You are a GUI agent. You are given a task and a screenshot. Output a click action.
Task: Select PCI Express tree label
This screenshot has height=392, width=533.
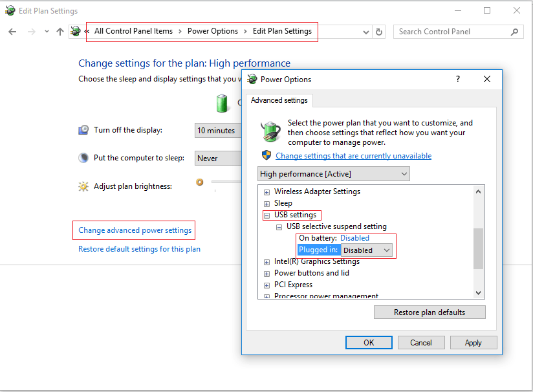[294, 285]
